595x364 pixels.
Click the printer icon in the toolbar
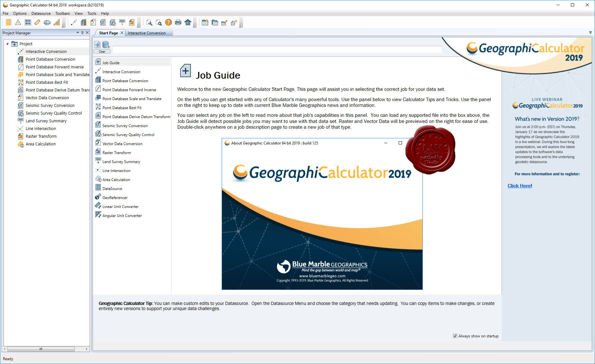(178, 22)
